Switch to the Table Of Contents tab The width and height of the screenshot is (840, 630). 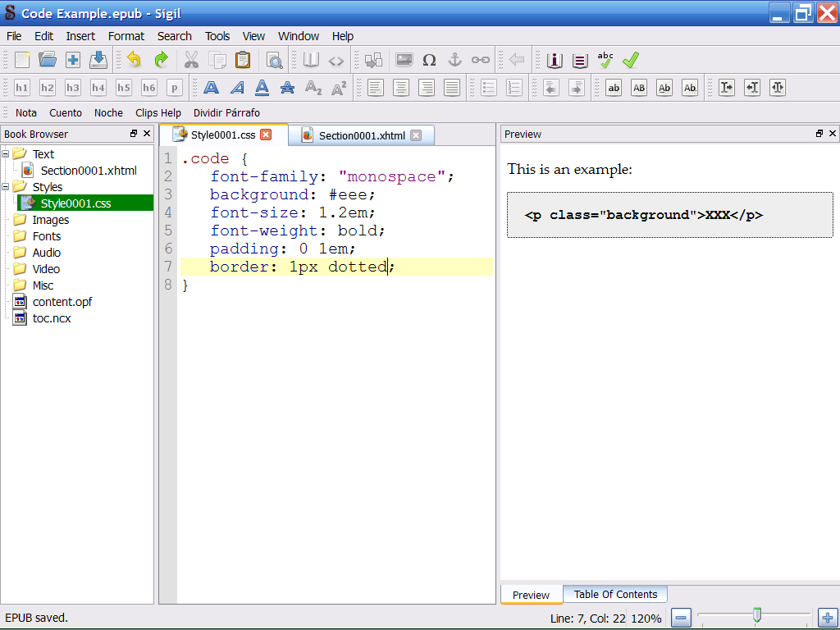click(x=615, y=595)
